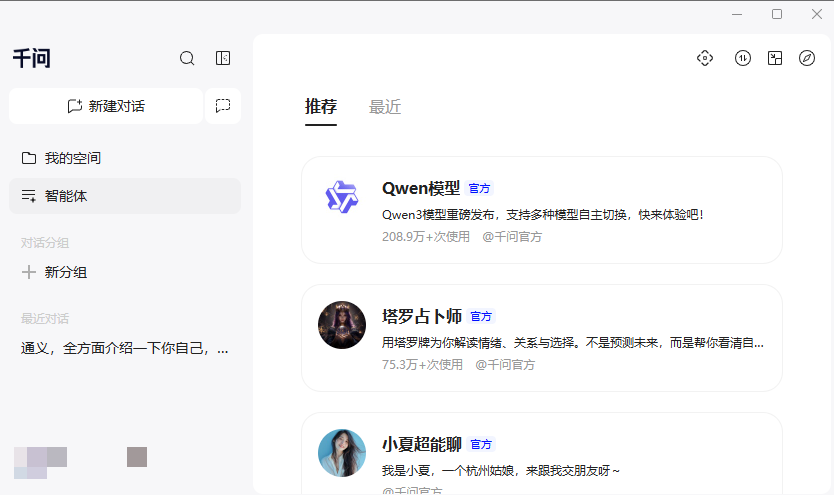Click the target-shaped icon in top toolbar
The width and height of the screenshot is (834, 495).
[x=705, y=58]
